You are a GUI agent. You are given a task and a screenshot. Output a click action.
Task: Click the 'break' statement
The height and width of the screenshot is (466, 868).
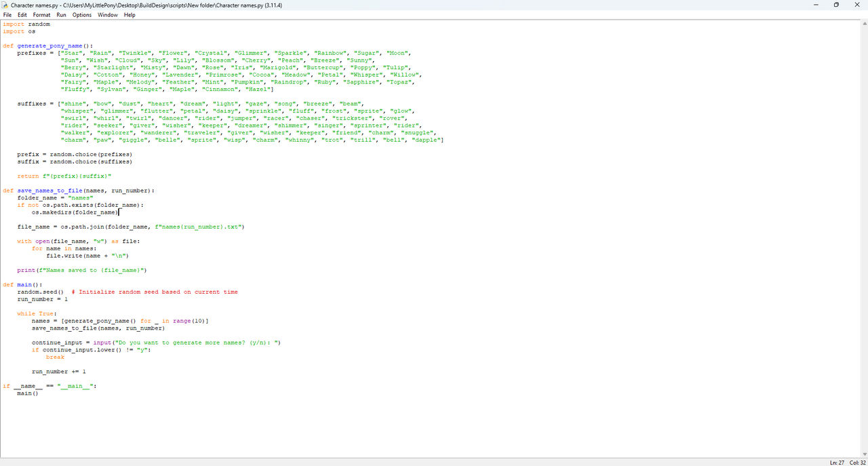coord(56,357)
